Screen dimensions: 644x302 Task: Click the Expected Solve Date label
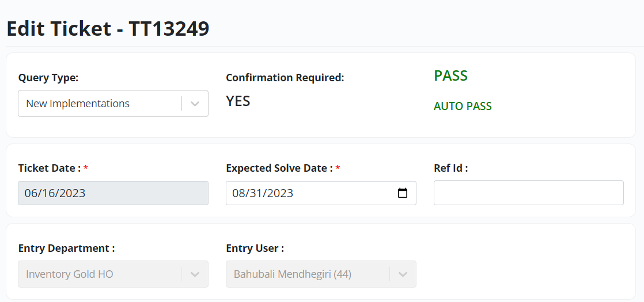coord(279,168)
